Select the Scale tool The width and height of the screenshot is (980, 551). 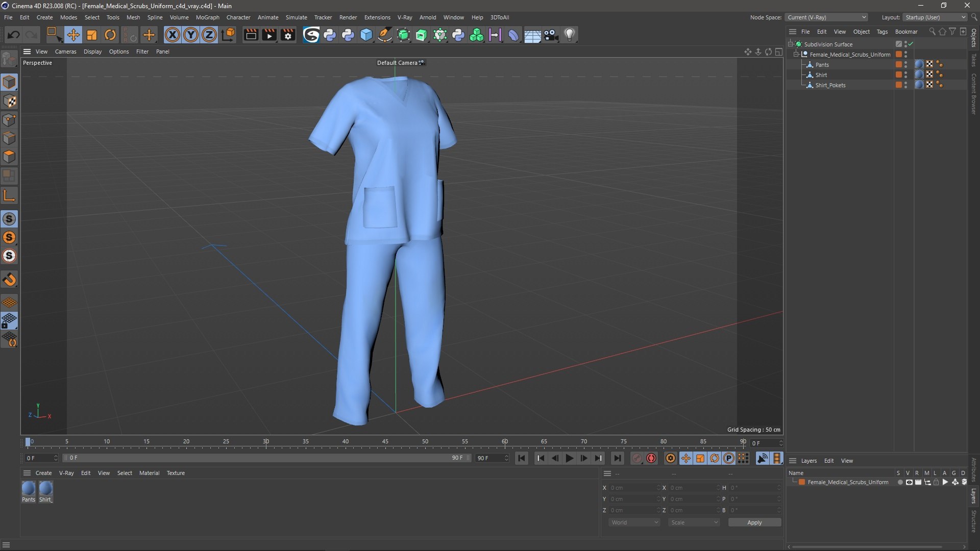pyautogui.click(x=92, y=35)
